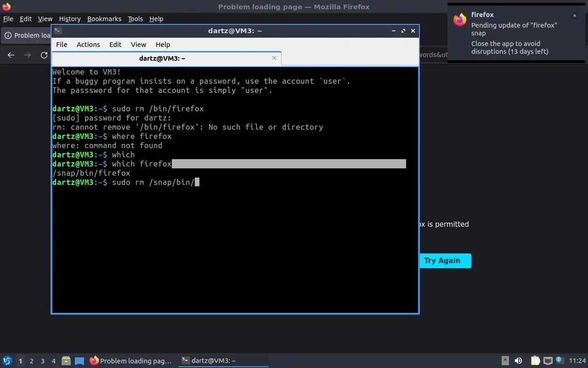Switch to workspace 2 in the pager

click(x=31, y=361)
